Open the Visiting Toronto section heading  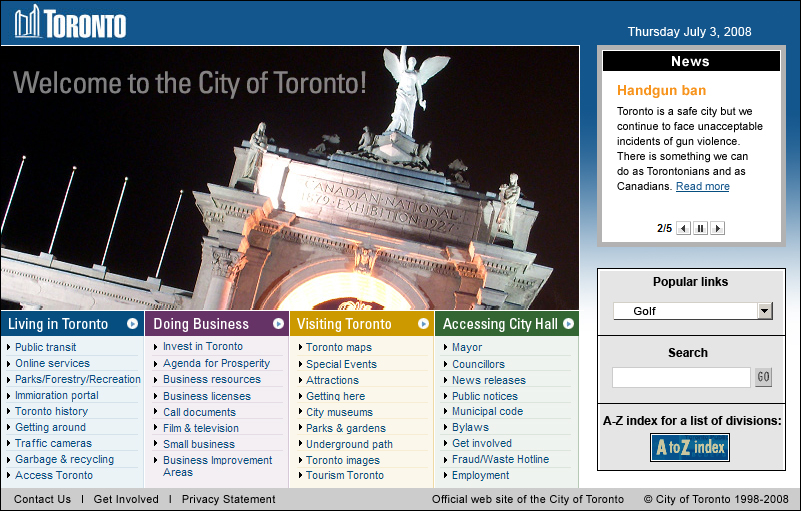pos(344,324)
